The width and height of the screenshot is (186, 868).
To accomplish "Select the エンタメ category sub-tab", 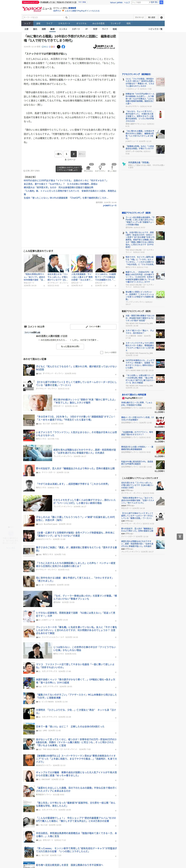I will click(63, 29).
